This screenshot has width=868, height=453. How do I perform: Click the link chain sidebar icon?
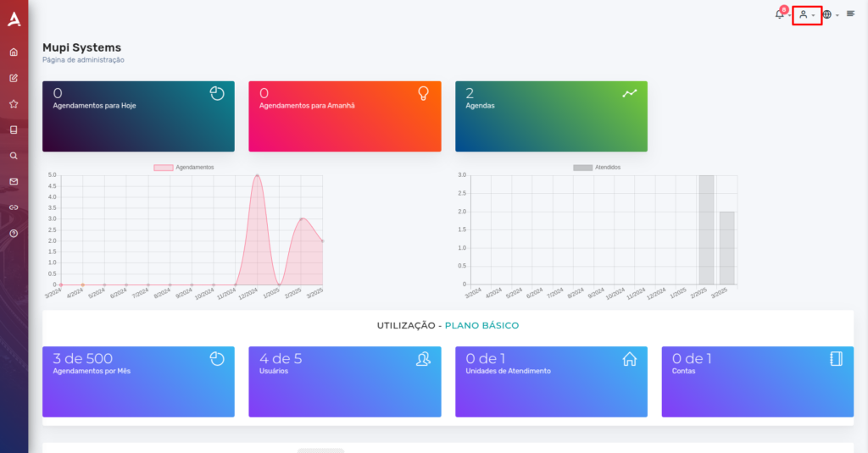[x=14, y=207]
